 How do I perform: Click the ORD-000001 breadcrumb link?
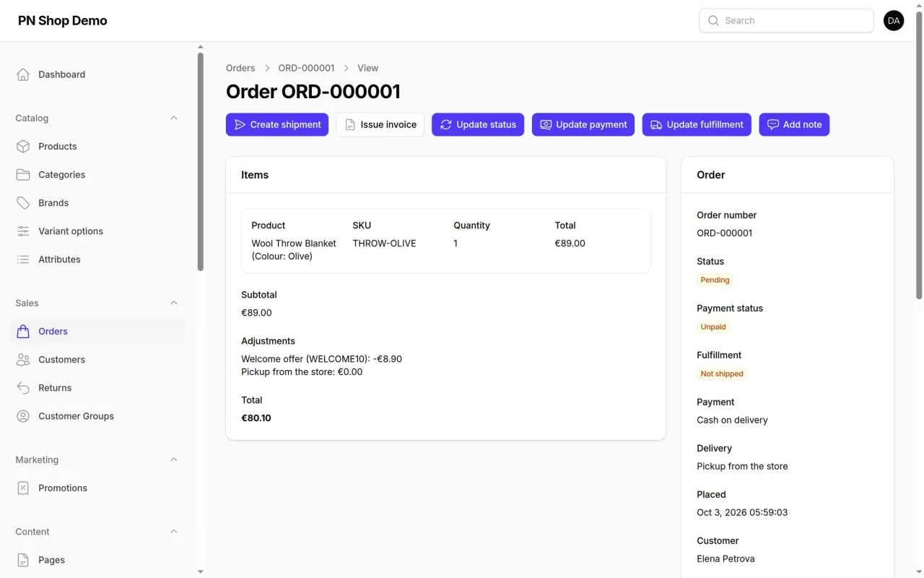(x=307, y=68)
